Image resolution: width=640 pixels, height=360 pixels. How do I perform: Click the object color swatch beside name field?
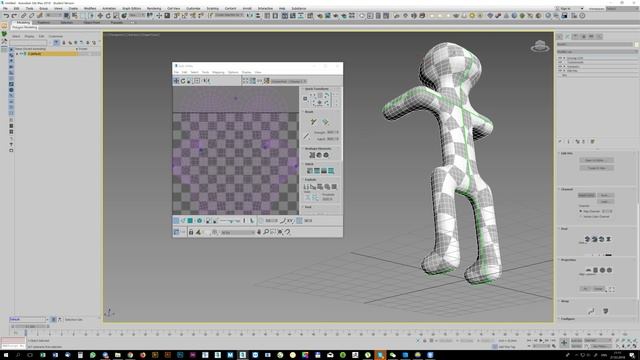[x=636, y=44]
